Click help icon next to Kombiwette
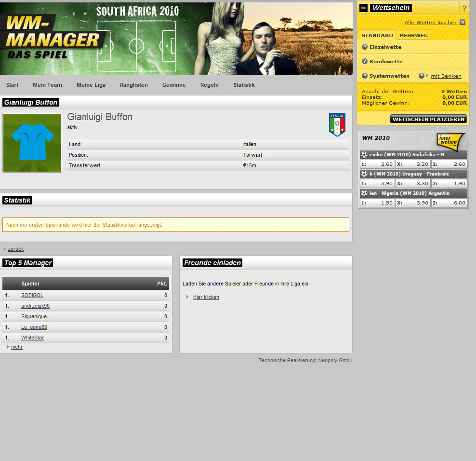The width and height of the screenshot is (476, 461). [x=365, y=62]
